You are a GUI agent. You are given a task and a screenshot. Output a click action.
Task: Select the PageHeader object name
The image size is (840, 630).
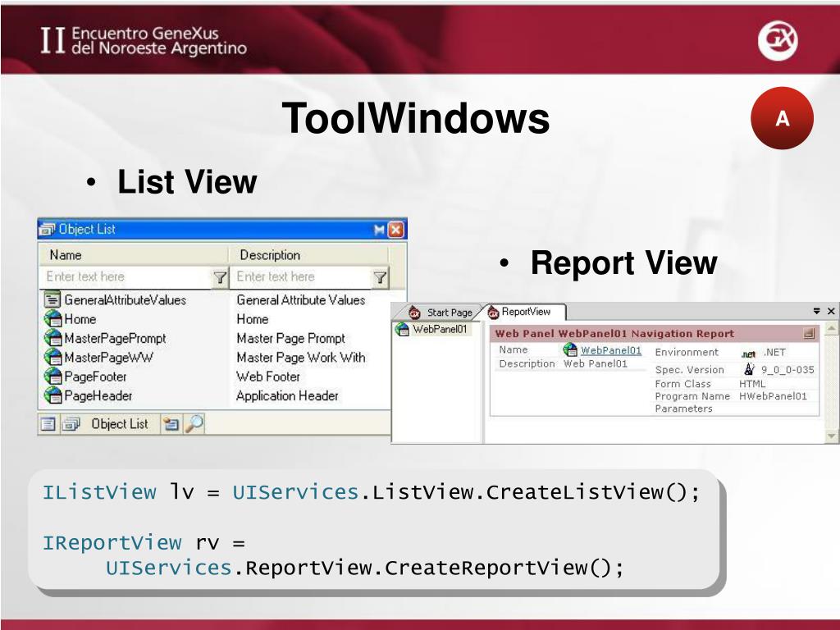click(x=98, y=396)
